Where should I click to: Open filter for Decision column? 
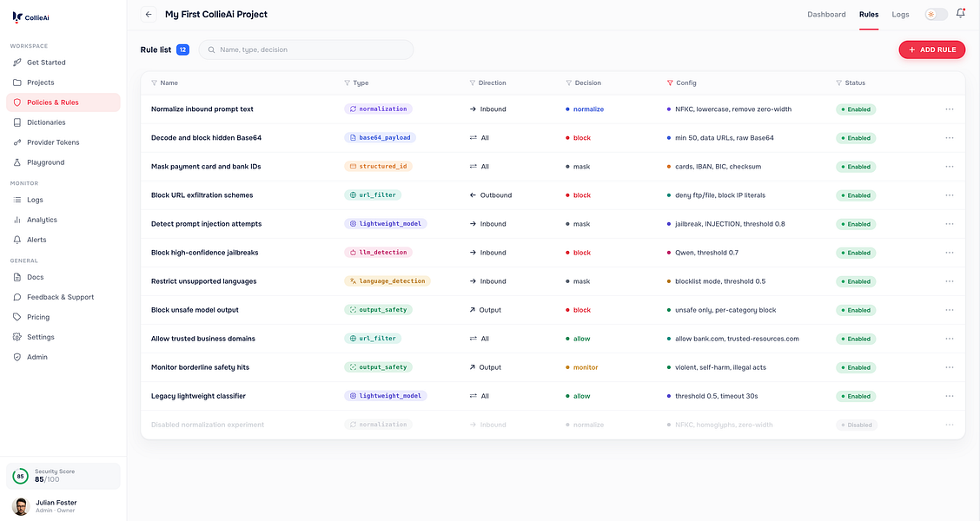[569, 83]
